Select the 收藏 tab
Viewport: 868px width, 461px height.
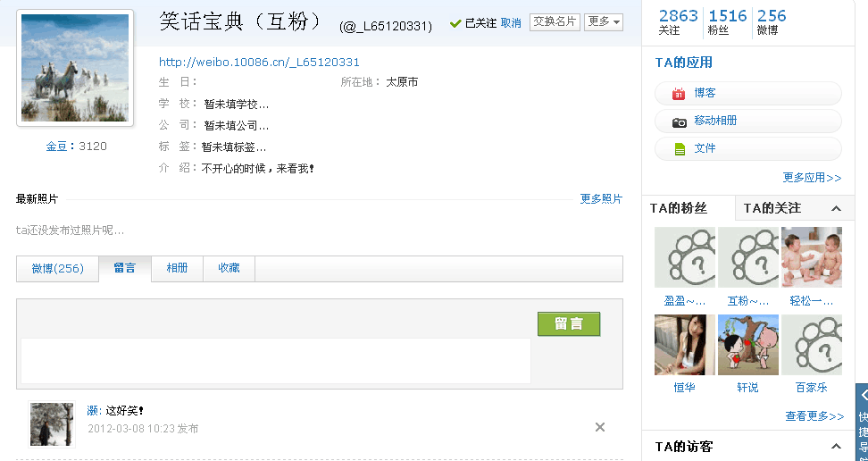coord(229,269)
